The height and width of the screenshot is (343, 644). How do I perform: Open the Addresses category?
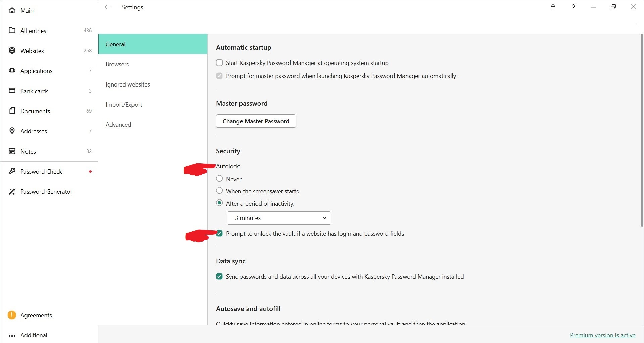pyautogui.click(x=49, y=131)
